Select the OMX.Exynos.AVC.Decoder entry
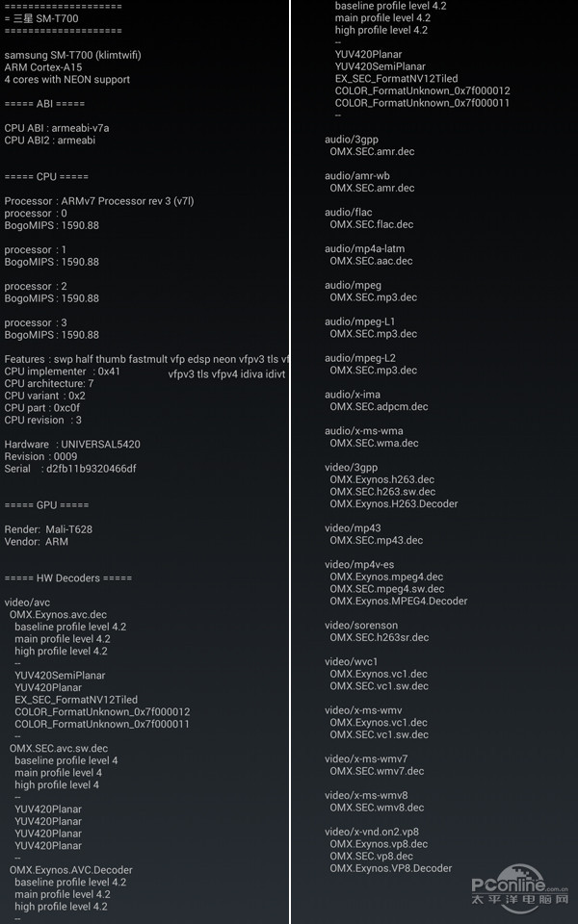Image resolution: width=578 pixels, height=924 pixels. pos(70,870)
